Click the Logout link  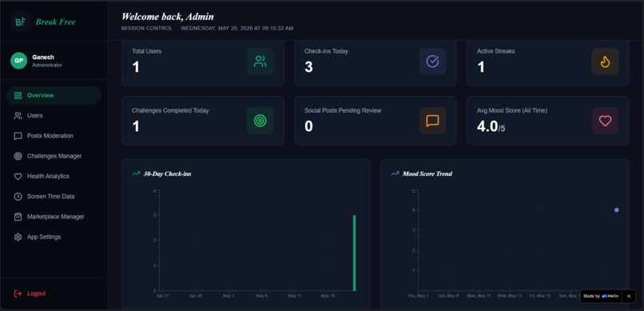pyautogui.click(x=36, y=293)
